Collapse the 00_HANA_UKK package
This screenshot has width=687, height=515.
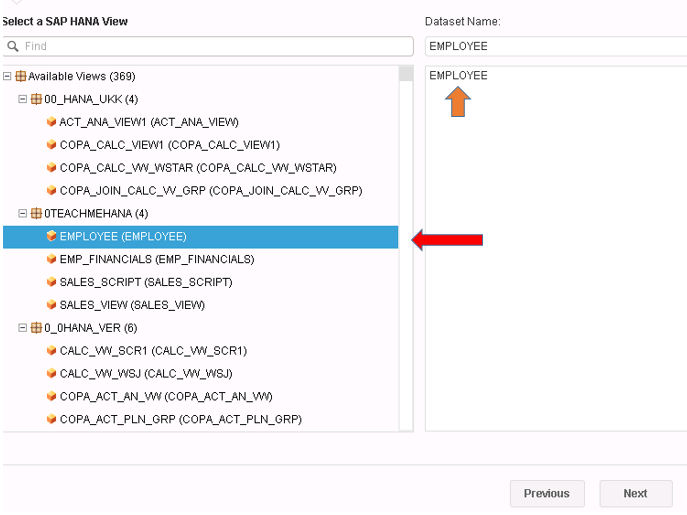(x=22, y=99)
